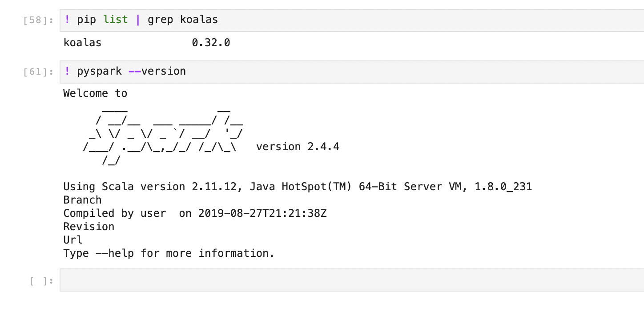Image resolution: width=644 pixels, height=312 pixels.
Task: Click the 'Revision' output line
Action: [x=89, y=227]
